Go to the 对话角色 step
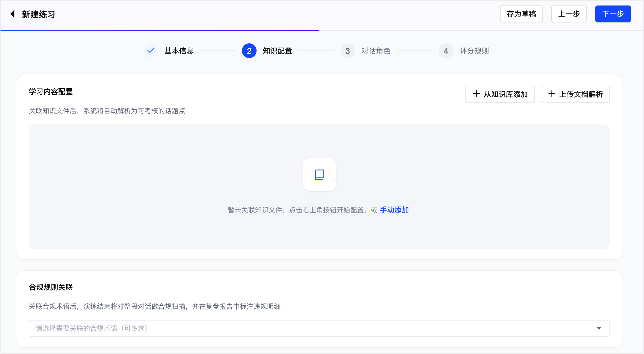This screenshot has height=354, width=644. 376,51
